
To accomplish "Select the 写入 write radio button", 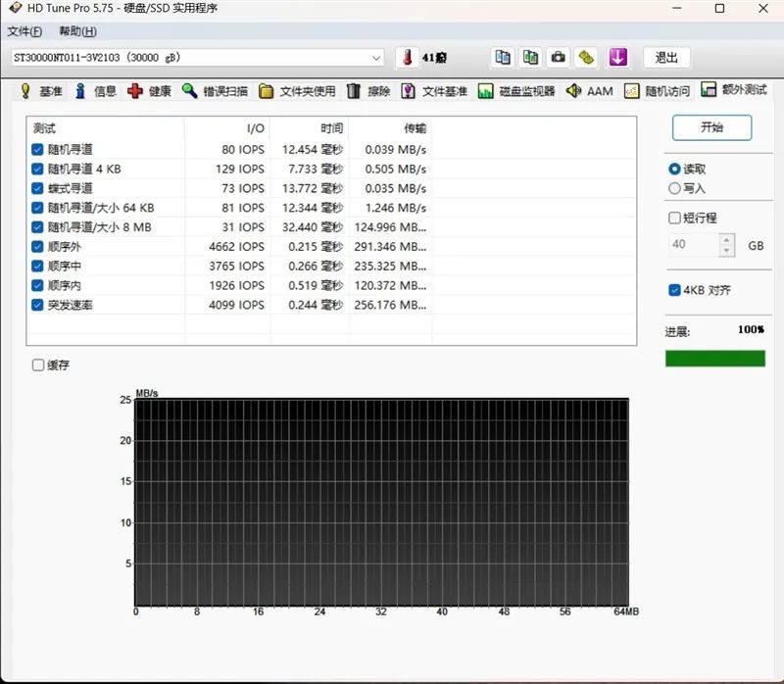I will (x=674, y=188).
